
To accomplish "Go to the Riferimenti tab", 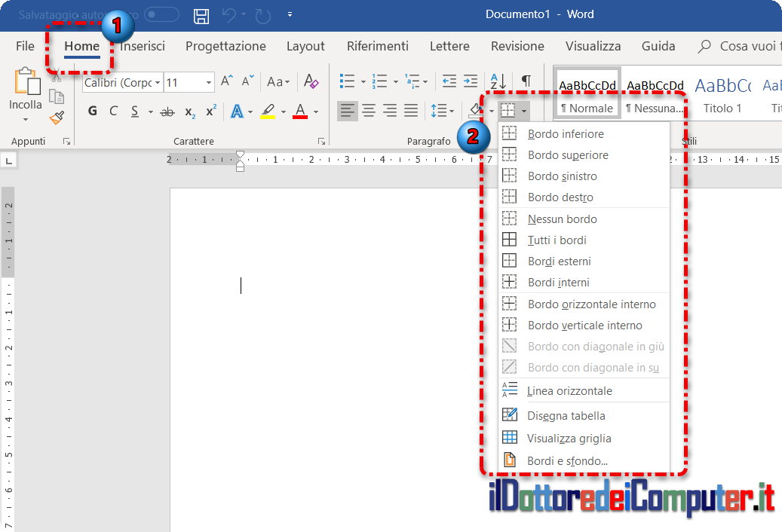I will (378, 46).
